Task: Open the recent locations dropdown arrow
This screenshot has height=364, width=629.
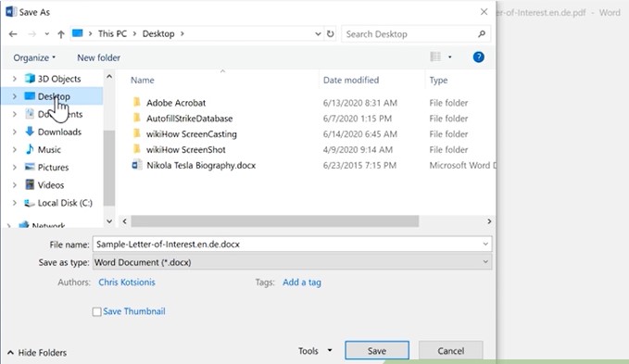Action: [x=47, y=34]
